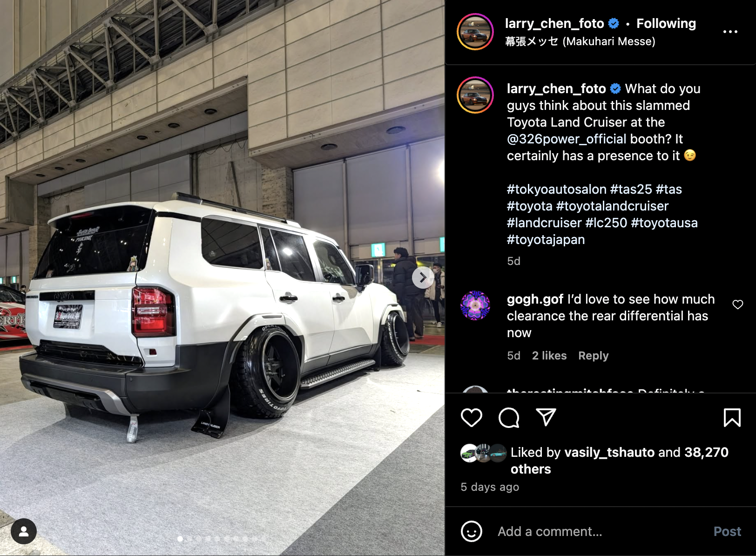This screenshot has height=556, width=756.
Task: Save post with the bookmark icon
Action: click(732, 417)
